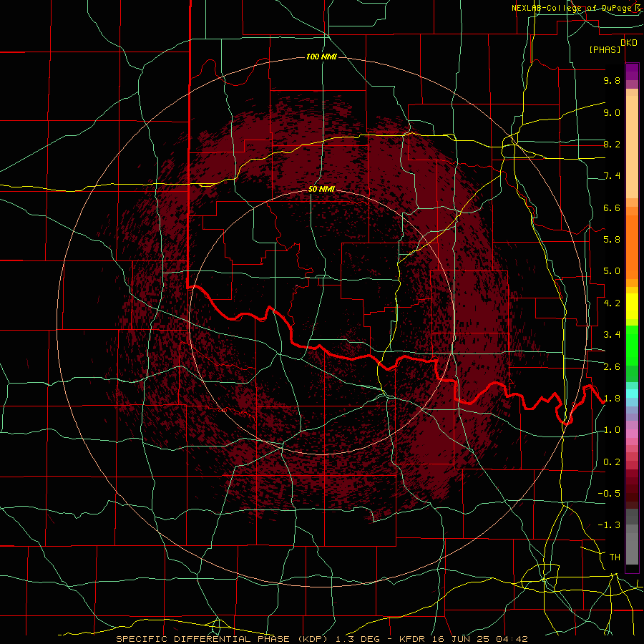Click the 5.0 scale value
The height and width of the screenshot is (644, 644).
point(612,271)
